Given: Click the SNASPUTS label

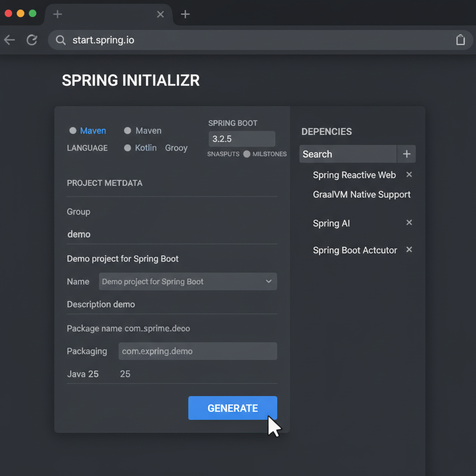Looking at the screenshot, I should point(223,154).
